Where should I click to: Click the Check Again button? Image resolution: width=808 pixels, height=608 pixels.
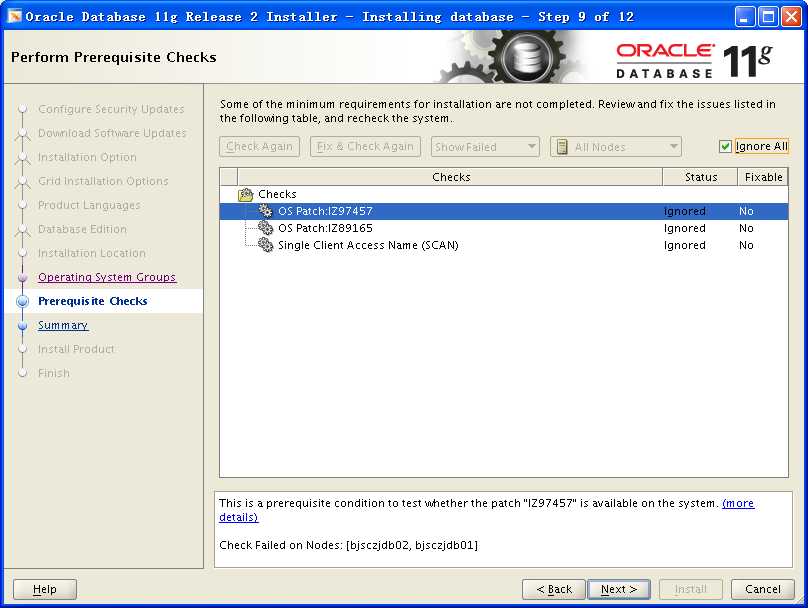pos(259,147)
